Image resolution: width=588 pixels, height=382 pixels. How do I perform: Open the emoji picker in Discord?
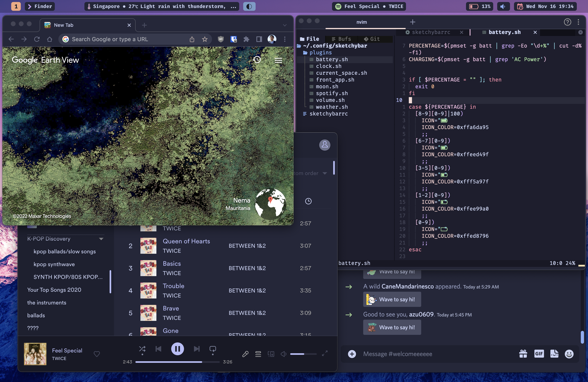coord(569,354)
